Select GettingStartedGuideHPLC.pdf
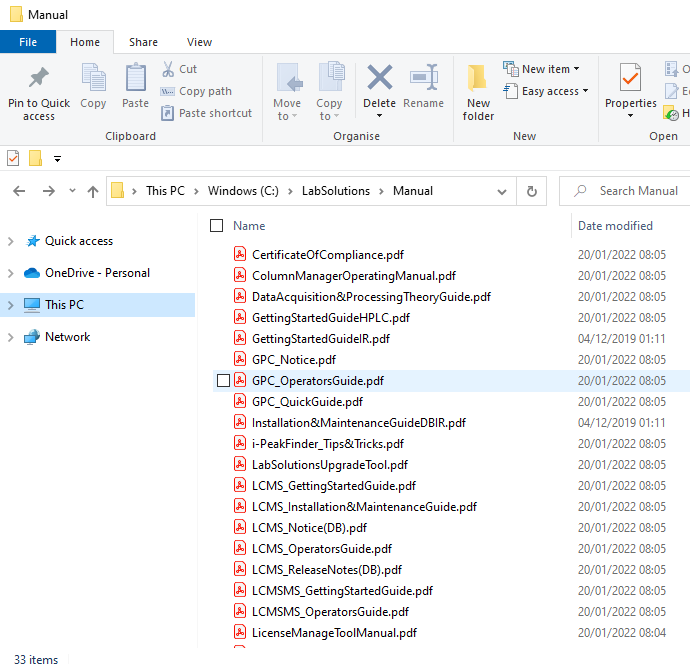The height and width of the screenshot is (664, 690). [x=330, y=318]
